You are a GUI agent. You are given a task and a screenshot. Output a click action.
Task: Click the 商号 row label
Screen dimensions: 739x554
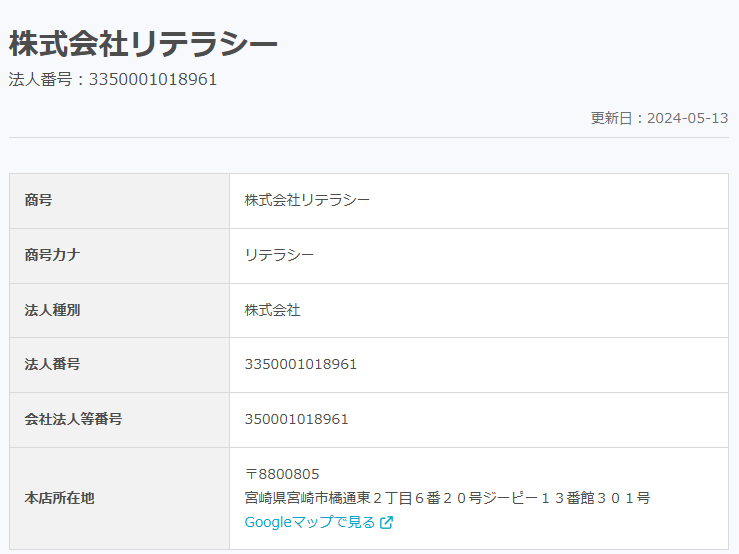38,200
